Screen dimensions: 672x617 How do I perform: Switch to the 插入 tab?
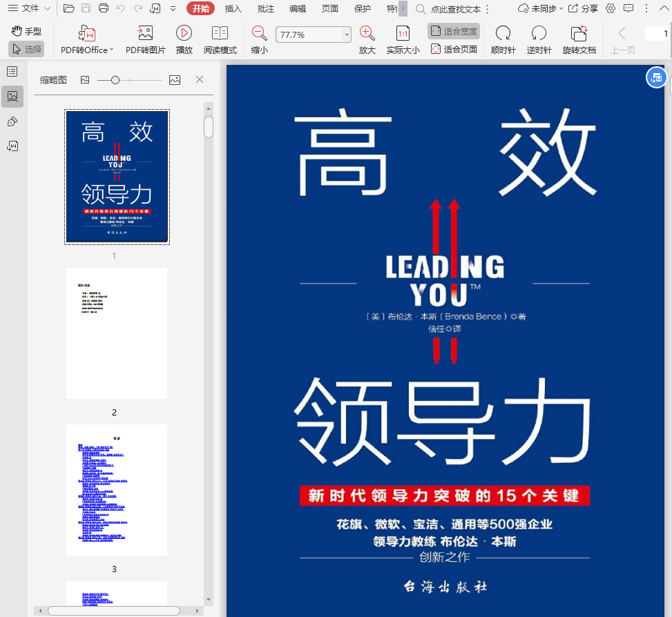point(233,8)
